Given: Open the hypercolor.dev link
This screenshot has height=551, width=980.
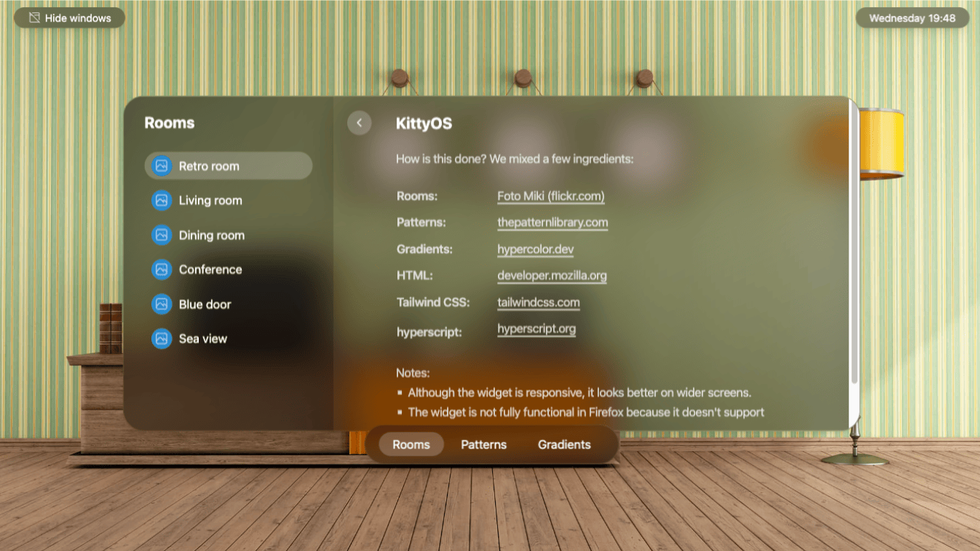Looking at the screenshot, I should pos(535,249).
